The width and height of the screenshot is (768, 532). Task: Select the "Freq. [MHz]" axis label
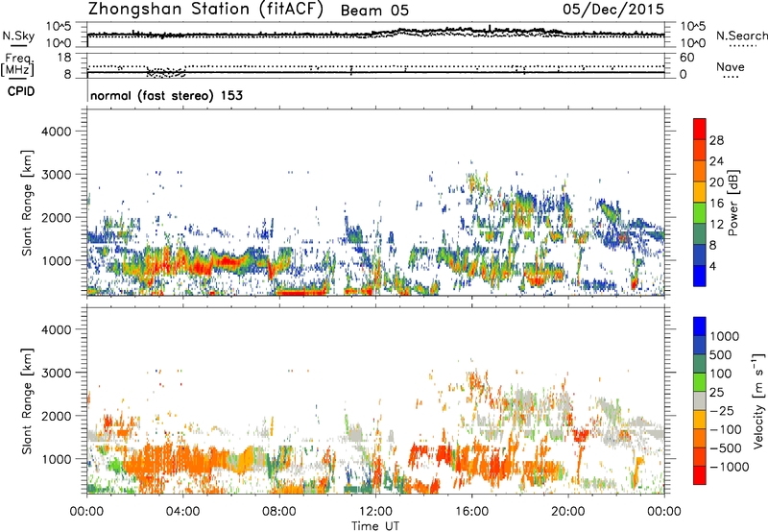(x=18, y=64)
